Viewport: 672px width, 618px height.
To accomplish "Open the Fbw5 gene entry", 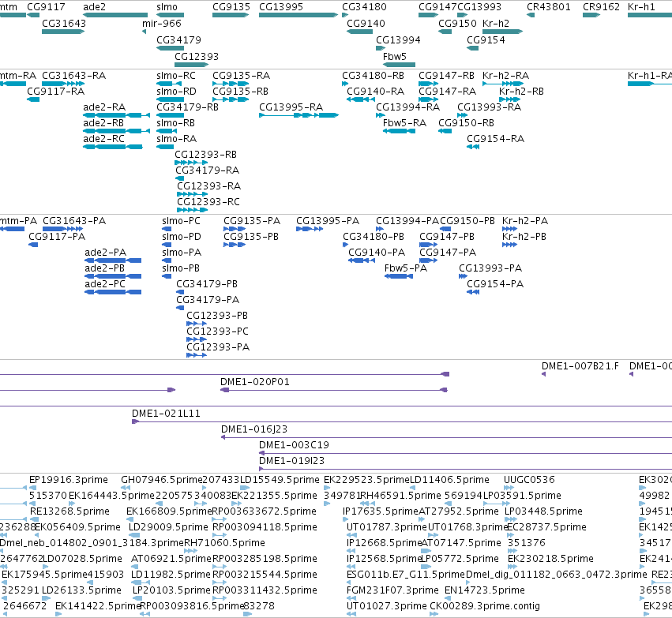I will (399, 65).
